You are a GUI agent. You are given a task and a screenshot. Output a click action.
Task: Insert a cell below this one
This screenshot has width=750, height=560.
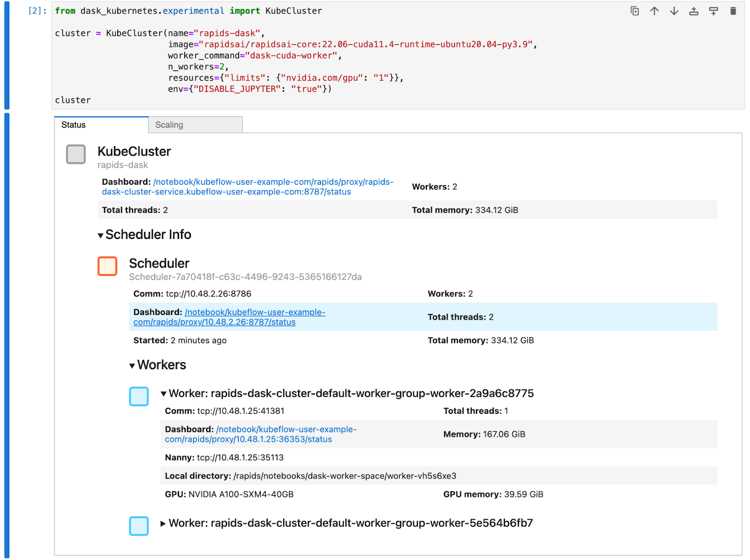click(x=713, y=11)
